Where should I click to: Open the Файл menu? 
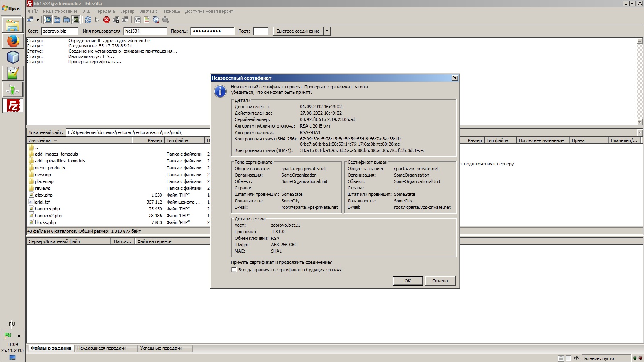tap(33, 11)
